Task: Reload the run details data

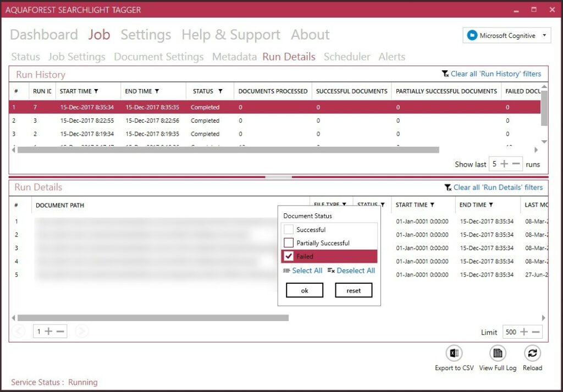Action: pos(532,355)
